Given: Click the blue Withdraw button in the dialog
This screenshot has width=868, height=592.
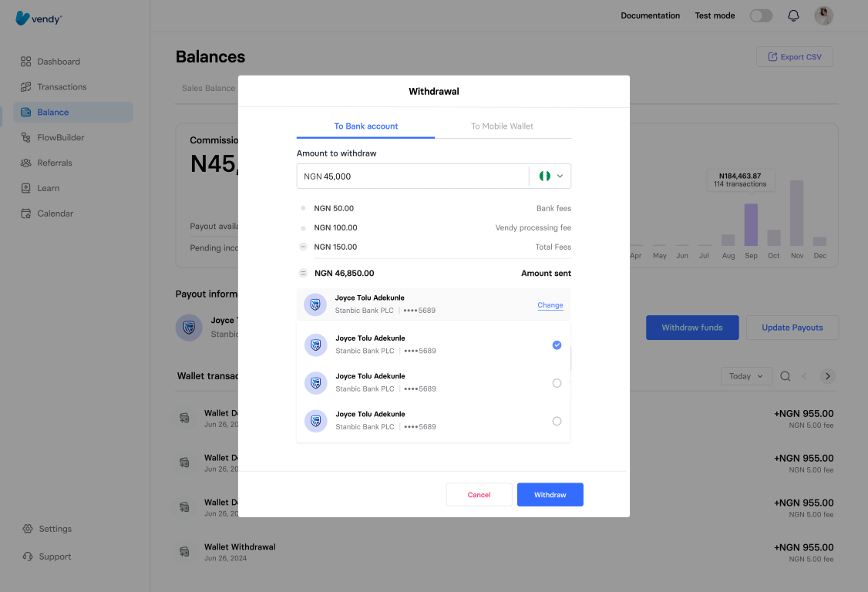Looking at the screenshot, I should tap(550, 495).
